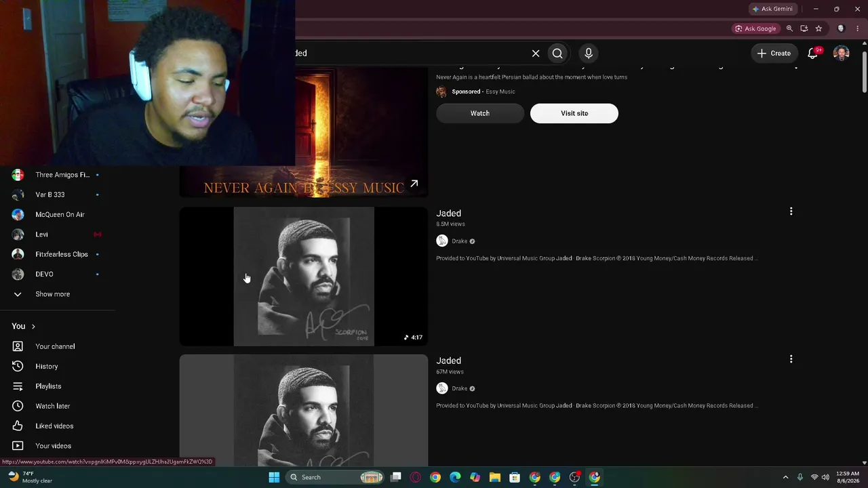This screenshot has height=488, width=868.
Task: Play the Jaded video with 8.5M views
Action: tap(304, 277)
